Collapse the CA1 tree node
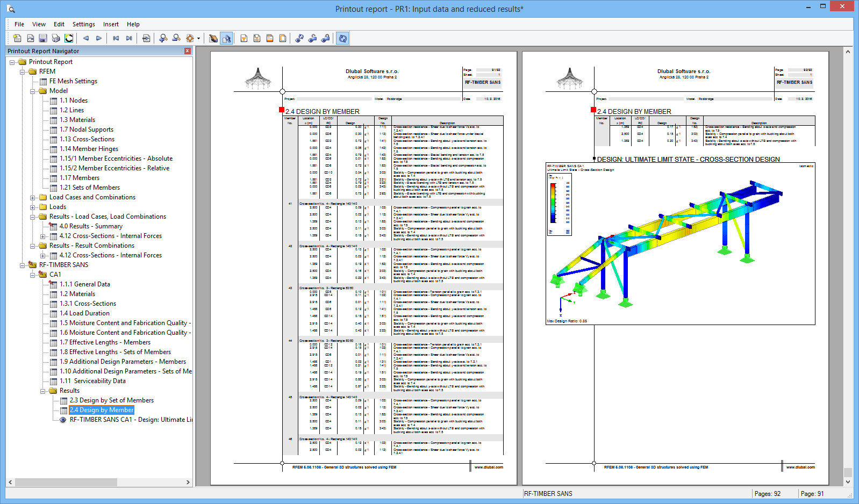The height and width of the screenshot is (504, 859). (33, 275)
